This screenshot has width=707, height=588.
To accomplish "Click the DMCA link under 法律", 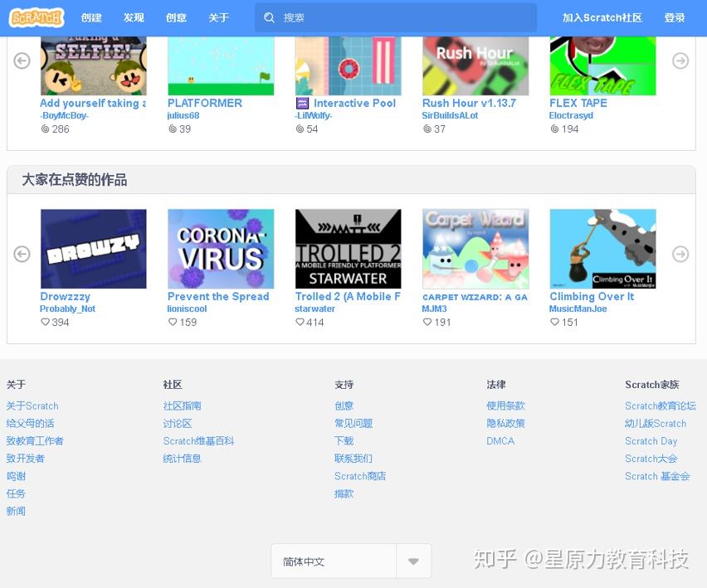I will click(x=500, y=440).
